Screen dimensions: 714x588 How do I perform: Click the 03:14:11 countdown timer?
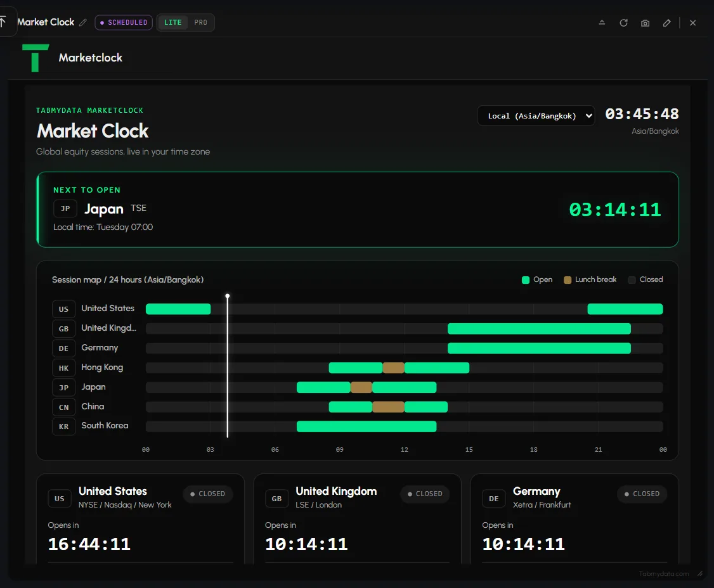pyautogui.click(x=614, y=210)
